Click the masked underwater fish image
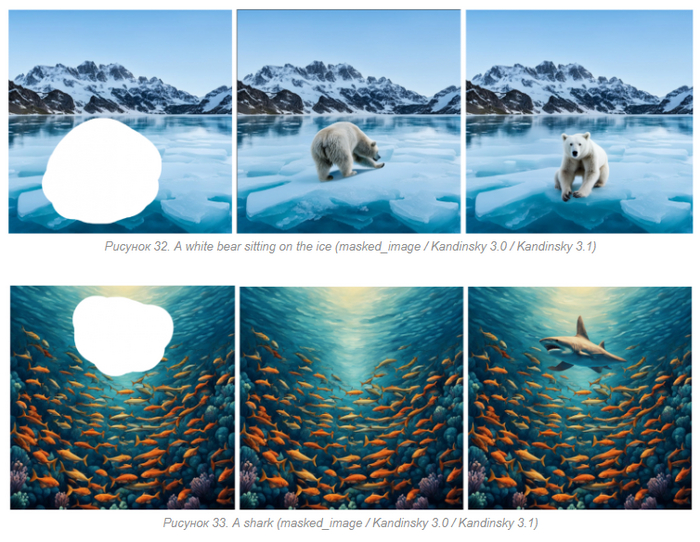 pos(122,397)
